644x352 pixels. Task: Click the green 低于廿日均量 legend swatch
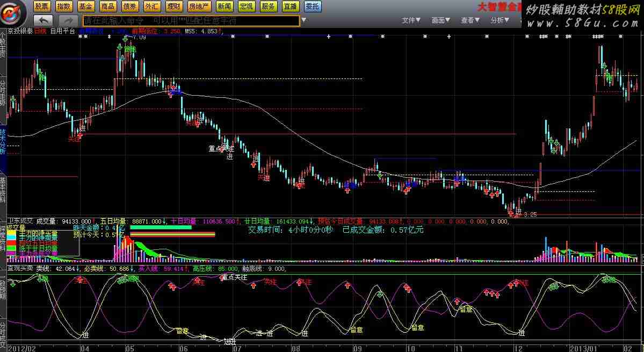11,249
